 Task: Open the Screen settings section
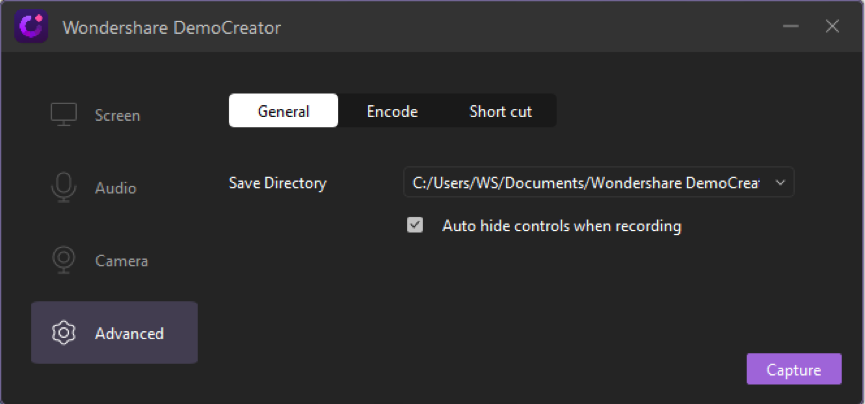tap(114, 115)
